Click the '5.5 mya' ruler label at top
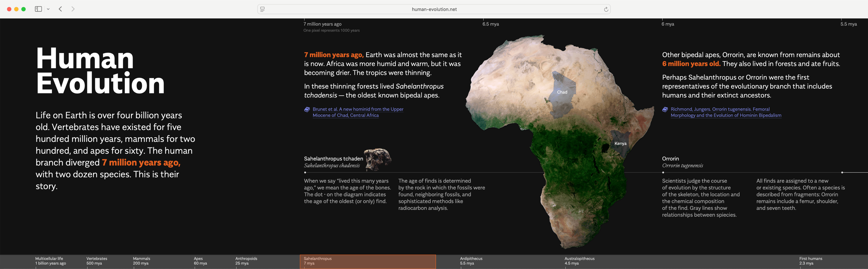 pos(848,24)
